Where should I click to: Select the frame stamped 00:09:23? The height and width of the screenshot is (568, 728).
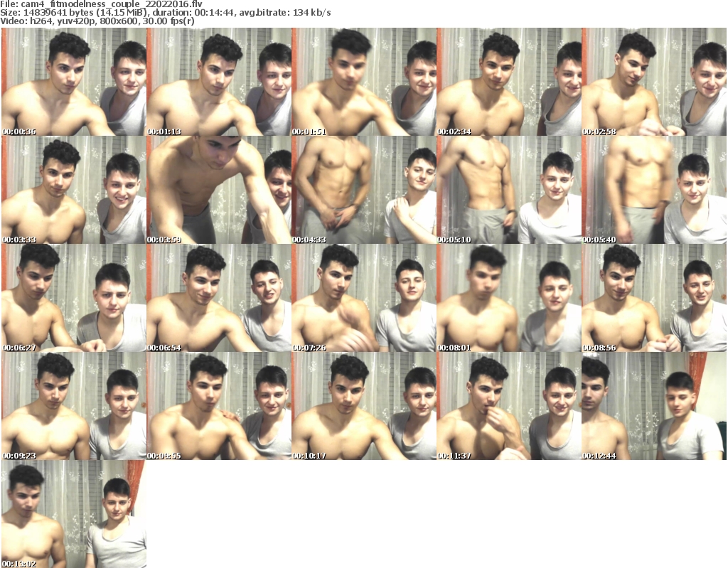[x=74, y=406]
